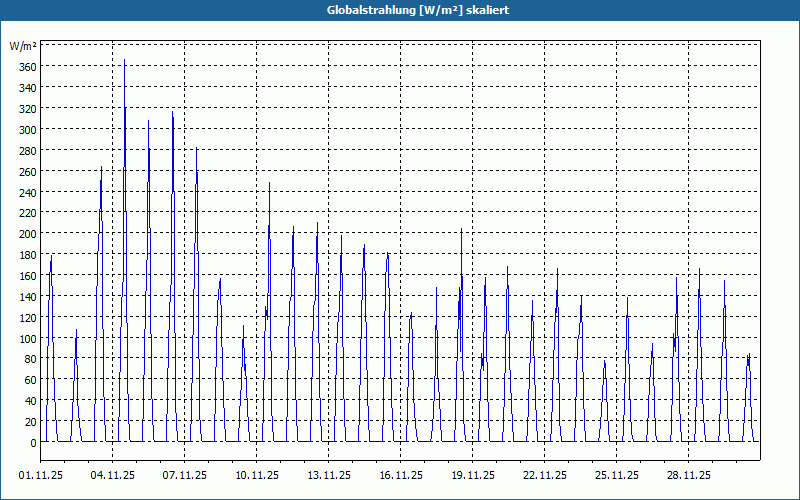
Task: Select the 07.11.25 date label
Action: pyautogui.click(x=185, y=476)
